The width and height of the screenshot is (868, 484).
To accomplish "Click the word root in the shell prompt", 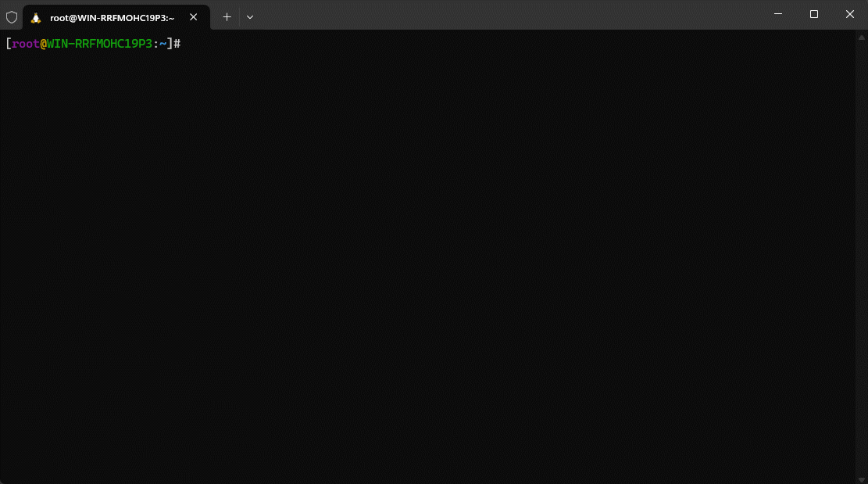I will [x=25, y=44].
